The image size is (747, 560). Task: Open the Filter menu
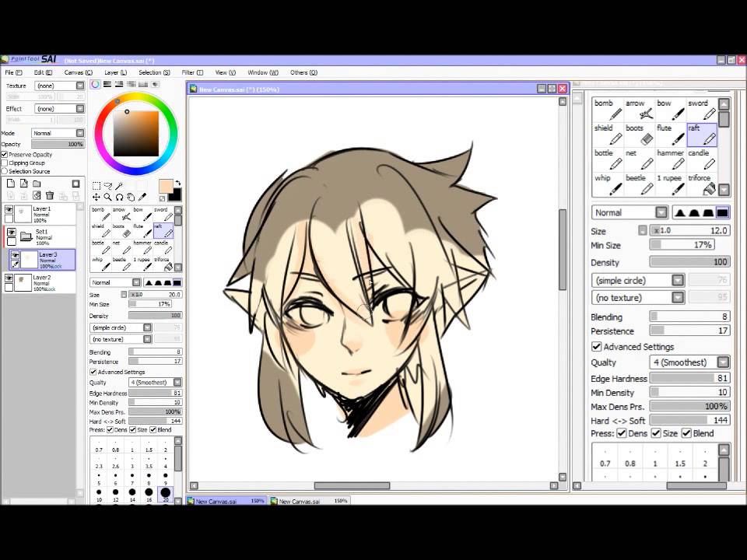coord(191,72)
